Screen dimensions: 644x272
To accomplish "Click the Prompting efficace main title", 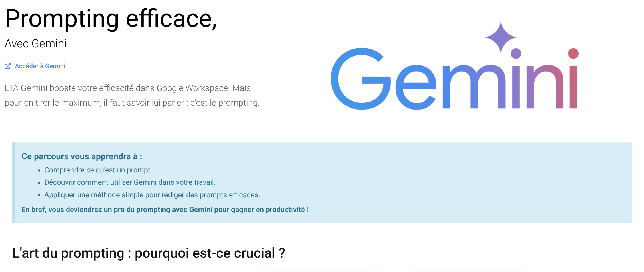I will click(x=111, y=18).
